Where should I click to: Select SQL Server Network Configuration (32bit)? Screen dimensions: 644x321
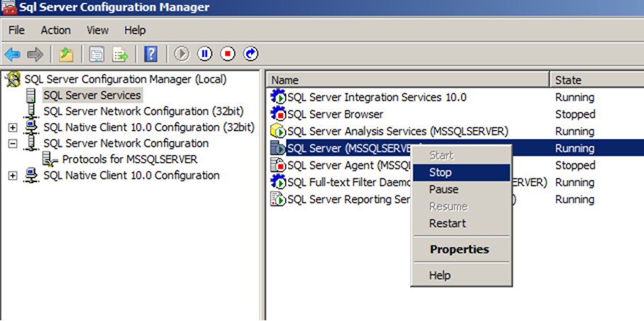pos(143,111)
